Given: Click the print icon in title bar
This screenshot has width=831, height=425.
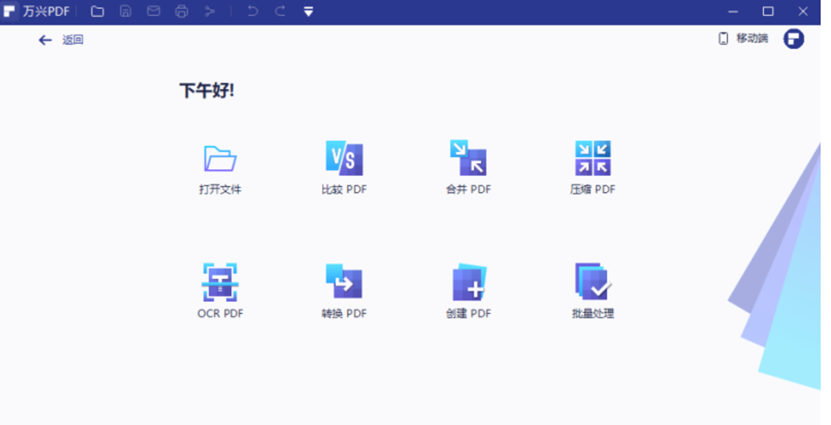Looking at the screenshot, I should point(182,11).
